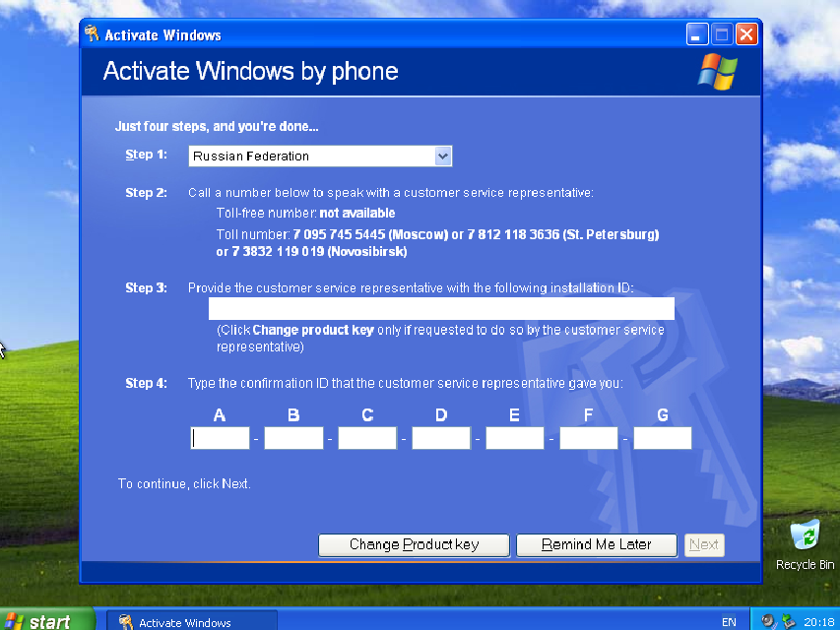Click the keys icon in the dialog title bar
Screen dimensions: 840x630
[92, 33]
